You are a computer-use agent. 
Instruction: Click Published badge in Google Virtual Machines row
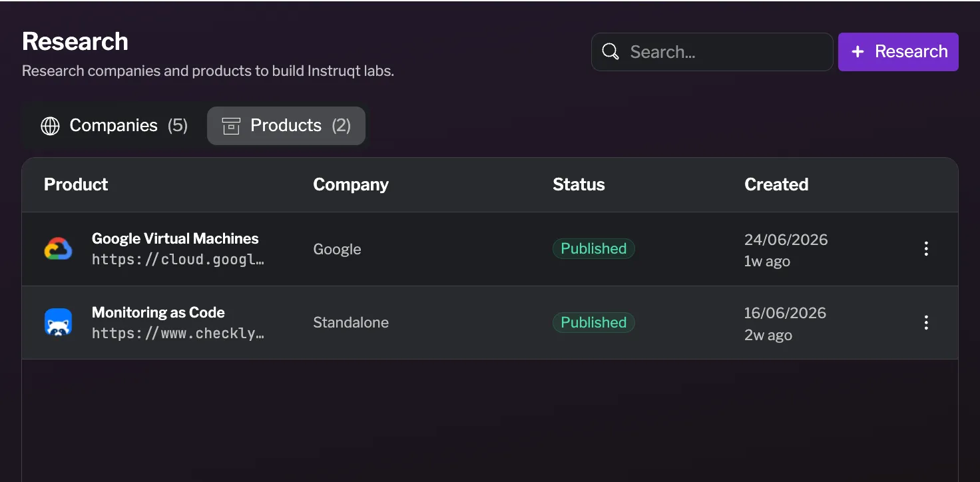594,248
